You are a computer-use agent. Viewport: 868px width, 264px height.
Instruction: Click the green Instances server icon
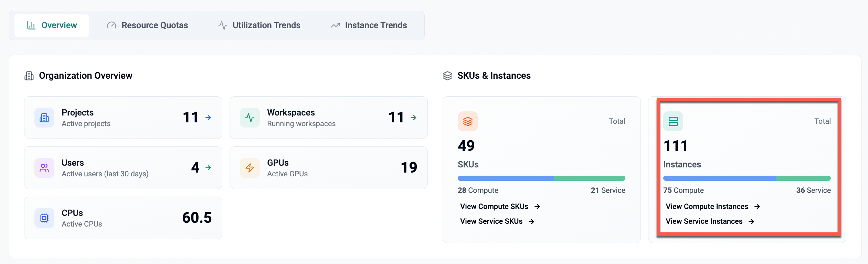(673, 121)
